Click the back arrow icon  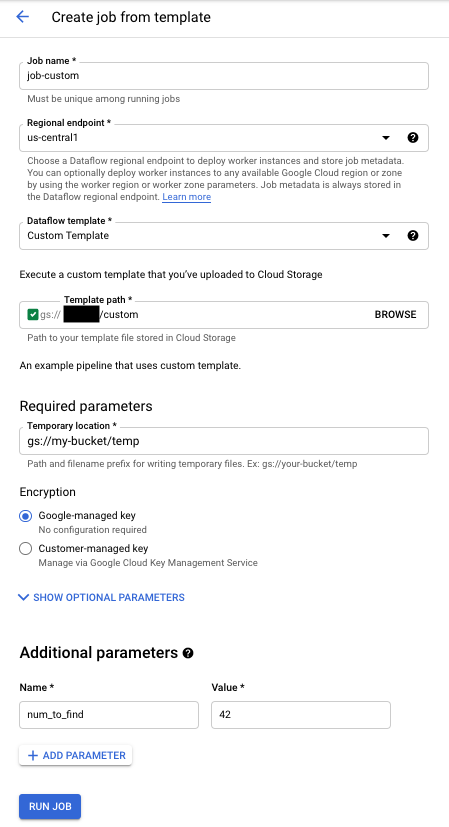(22, 17)
